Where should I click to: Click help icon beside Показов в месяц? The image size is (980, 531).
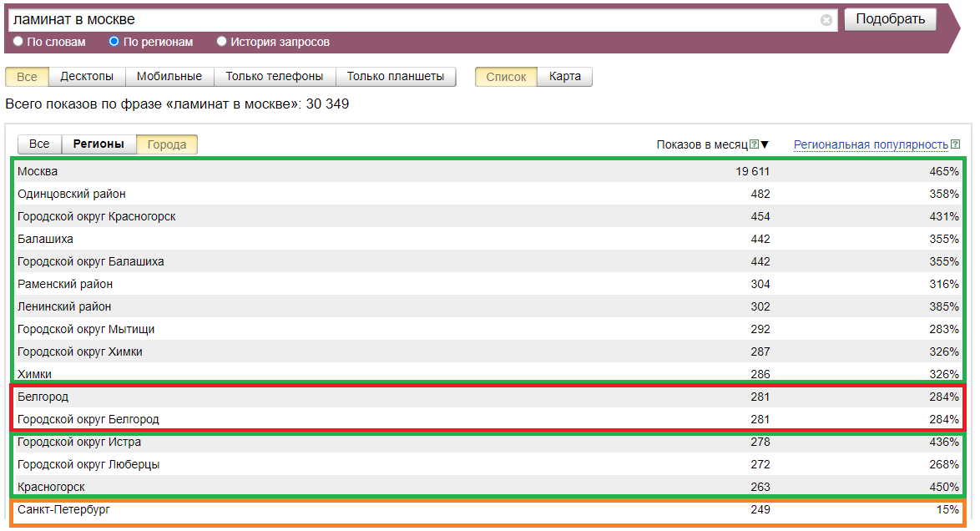pyautogui.click(x=754, y=144)
